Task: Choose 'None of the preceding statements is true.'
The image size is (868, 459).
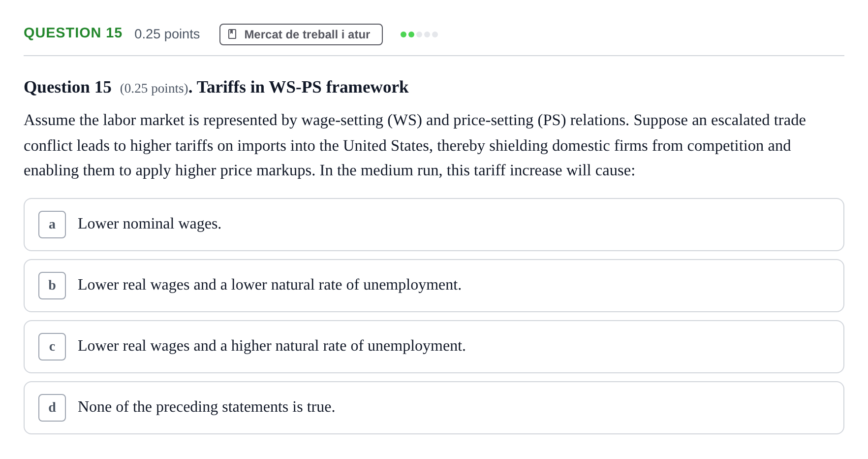Action: (434, 408)
